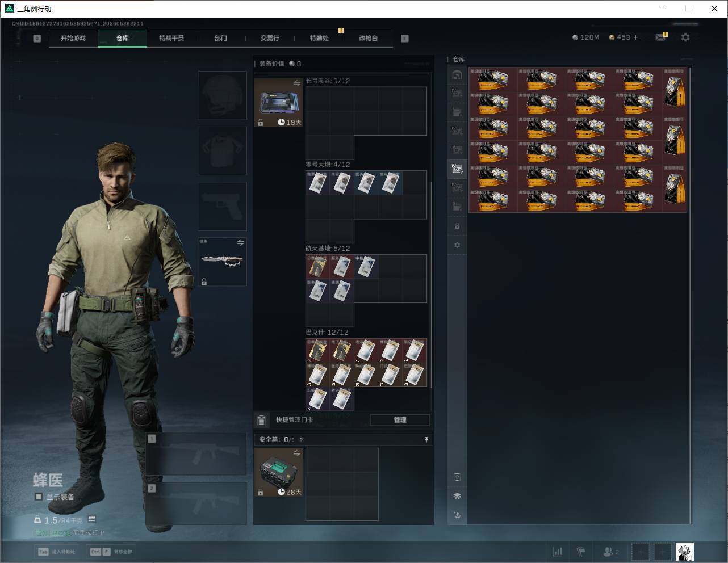The image size is (728, 563).
Task: Select the knife in the melee slot
Action: (x=222, y=262)
